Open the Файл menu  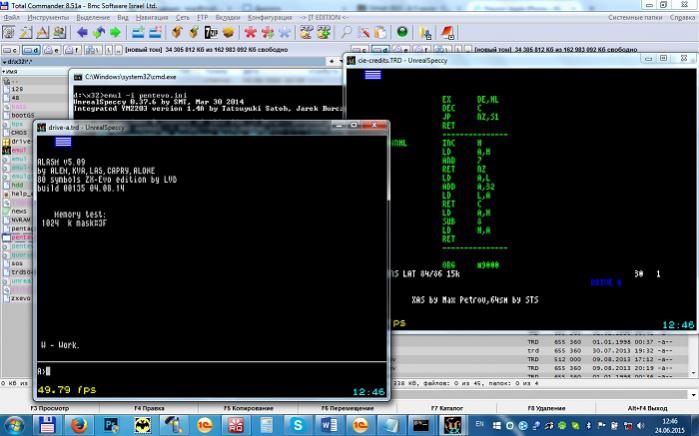[11, 17]
